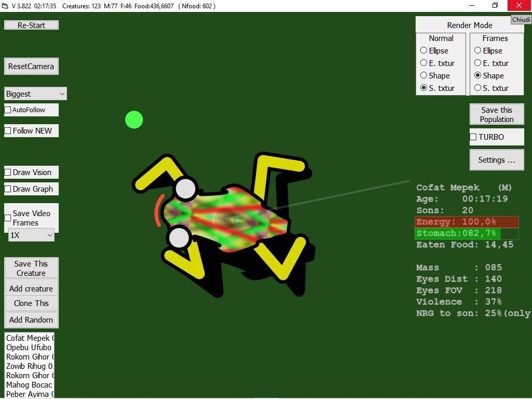Enable TURBO mode
This screenshot has width=532, height=399.
[x=473, y=137]
